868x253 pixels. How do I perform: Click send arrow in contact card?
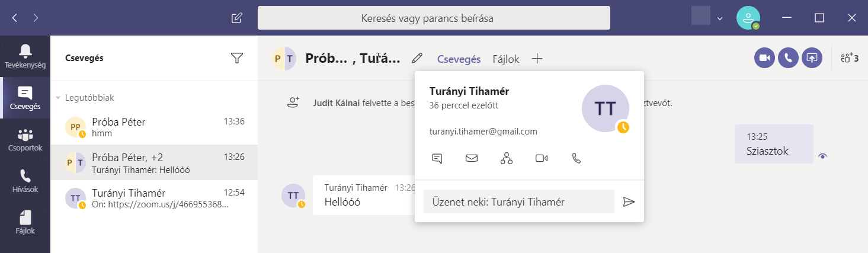[629, 202]
